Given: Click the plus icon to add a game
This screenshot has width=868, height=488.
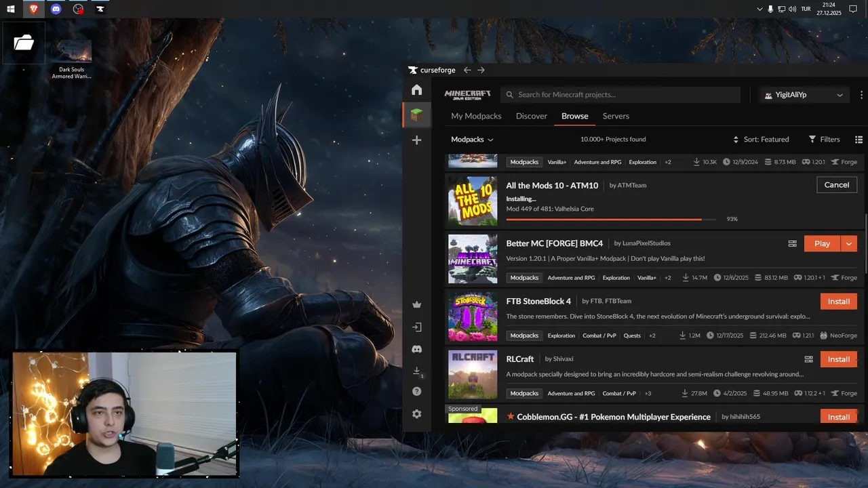Looking at the screenshot, I should click(416, 140).
